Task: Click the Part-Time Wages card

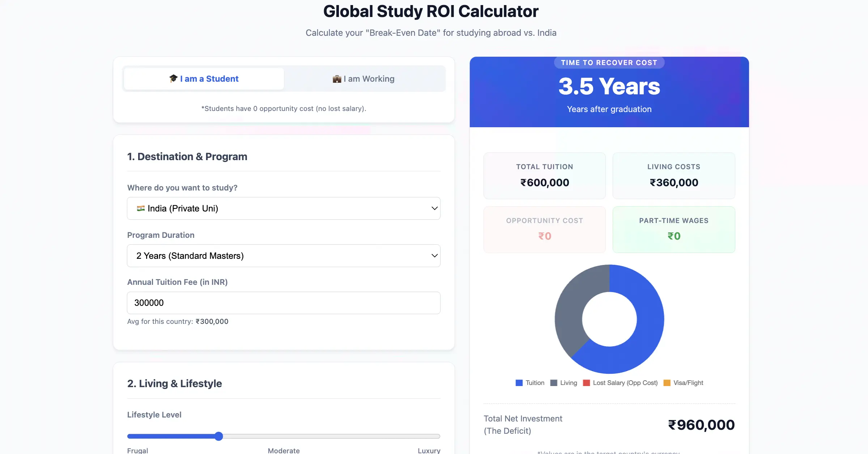Action: 673,230
